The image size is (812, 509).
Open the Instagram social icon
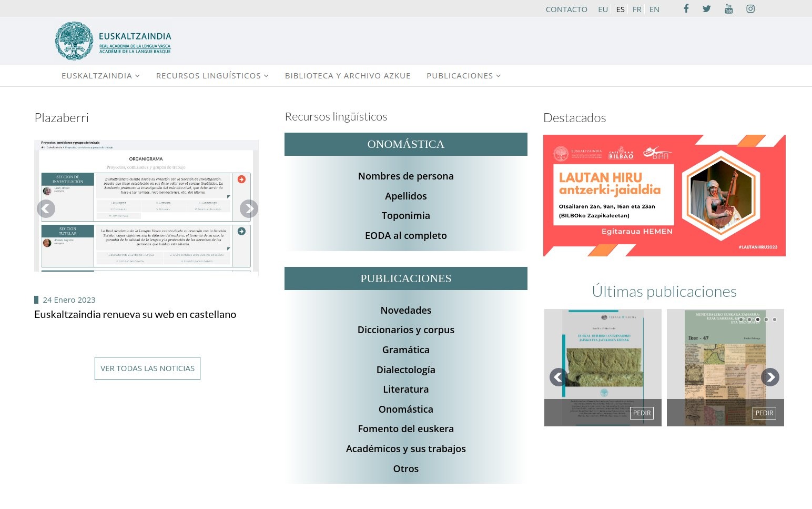pyautogui.click(x=750, y=8)
